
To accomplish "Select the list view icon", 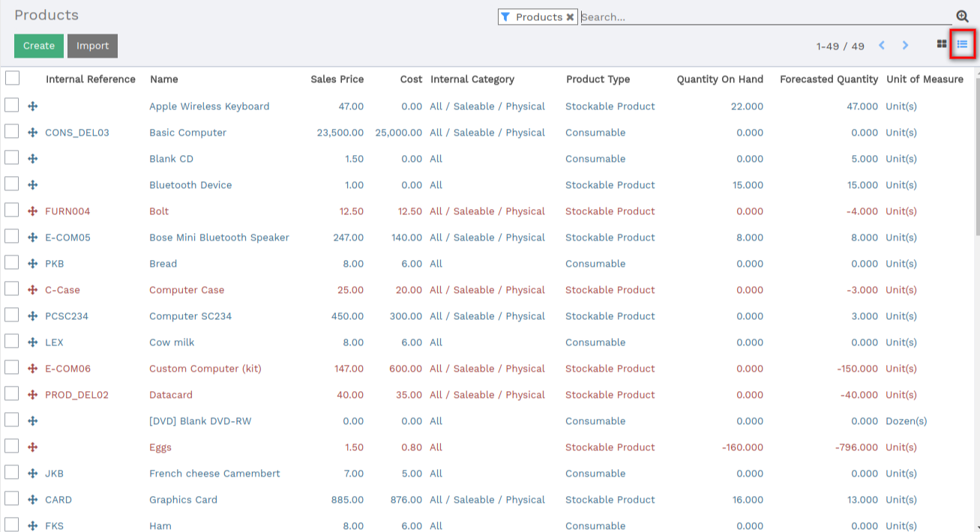I will click(x=962, y=45).
